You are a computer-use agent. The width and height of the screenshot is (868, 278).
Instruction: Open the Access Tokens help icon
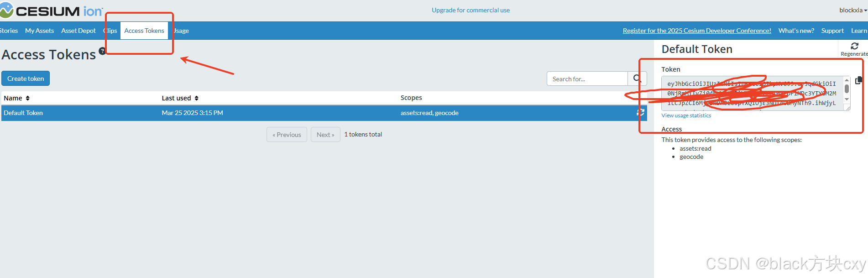(102, 51)
